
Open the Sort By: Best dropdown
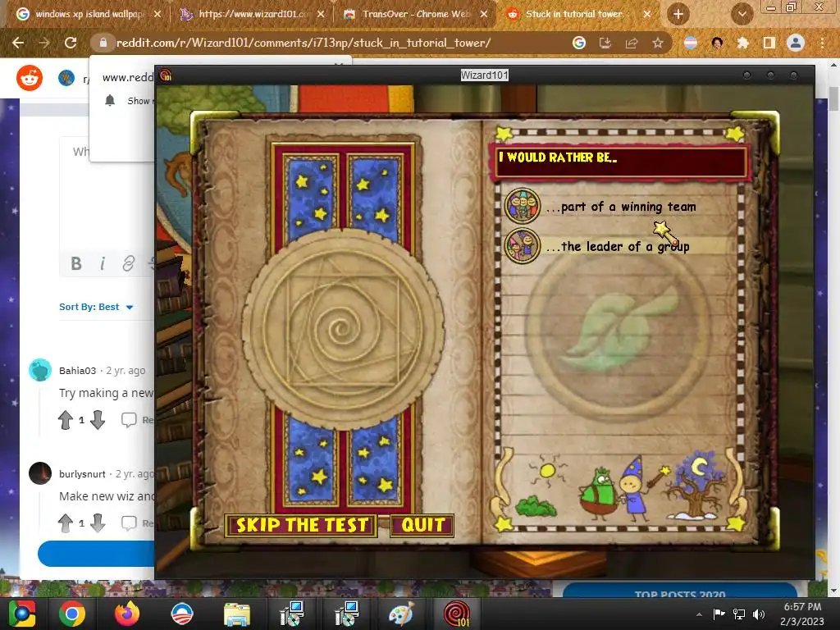96,307
